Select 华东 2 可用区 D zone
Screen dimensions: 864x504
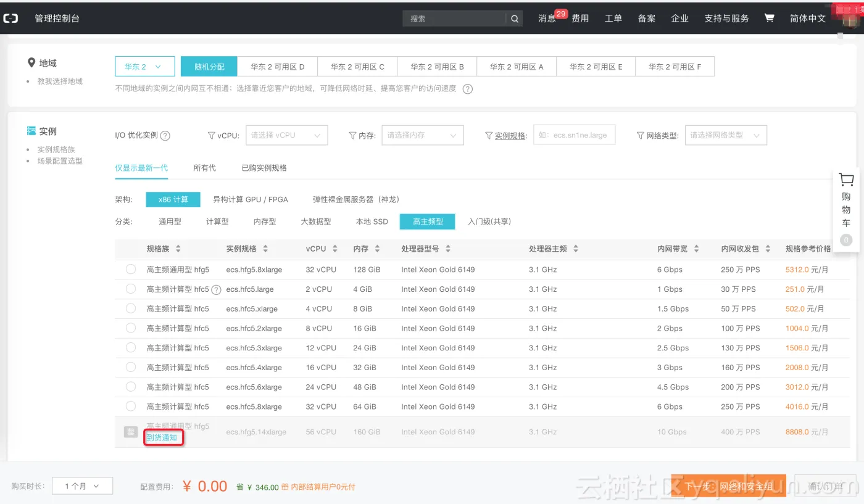tap(278, 67)
